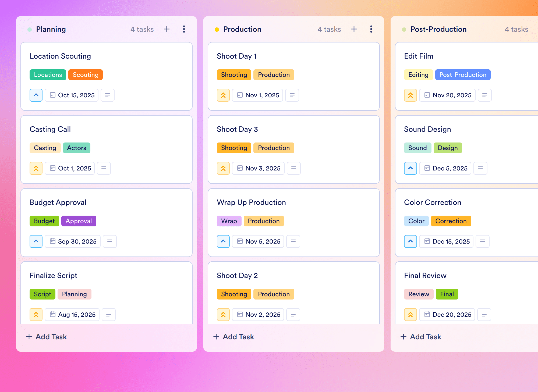Image resolution: width=538 pixels, height=392 pixels.
Task: Click plus icon in Planning column header
Action: pyautogui.click(x=167, y=29)
